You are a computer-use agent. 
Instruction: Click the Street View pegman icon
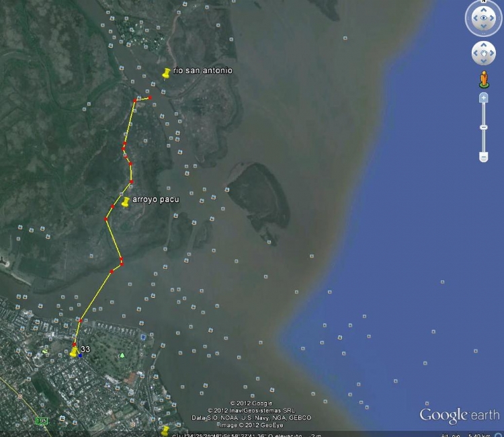point(484,80)
